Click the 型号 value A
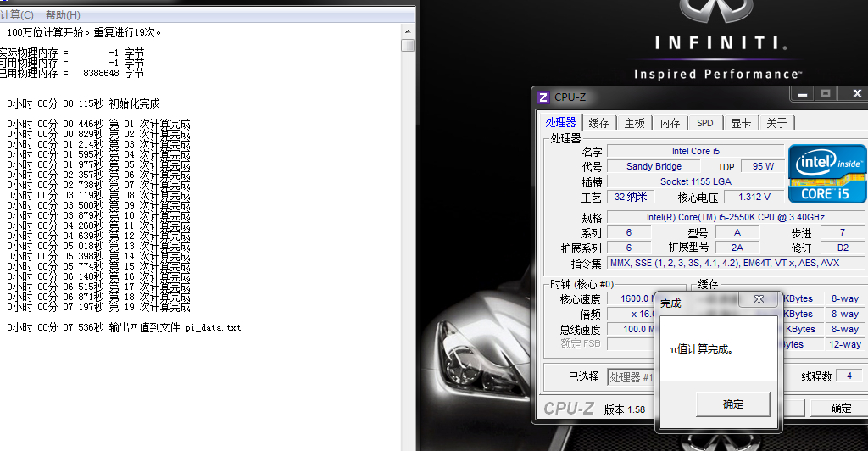The height and width of the screenshot is (451, 868). pyautogui.click(x=737, y=232)
